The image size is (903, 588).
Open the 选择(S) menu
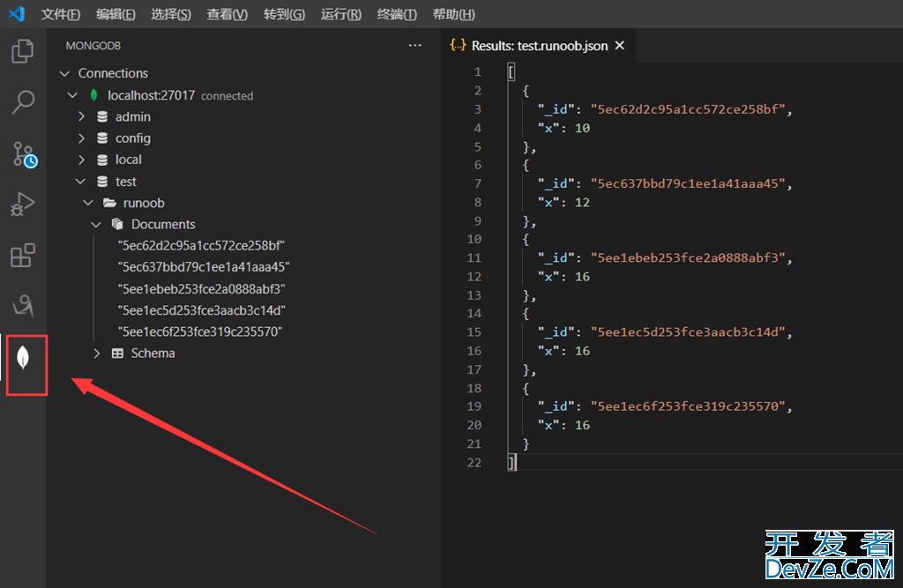[171, 14]
